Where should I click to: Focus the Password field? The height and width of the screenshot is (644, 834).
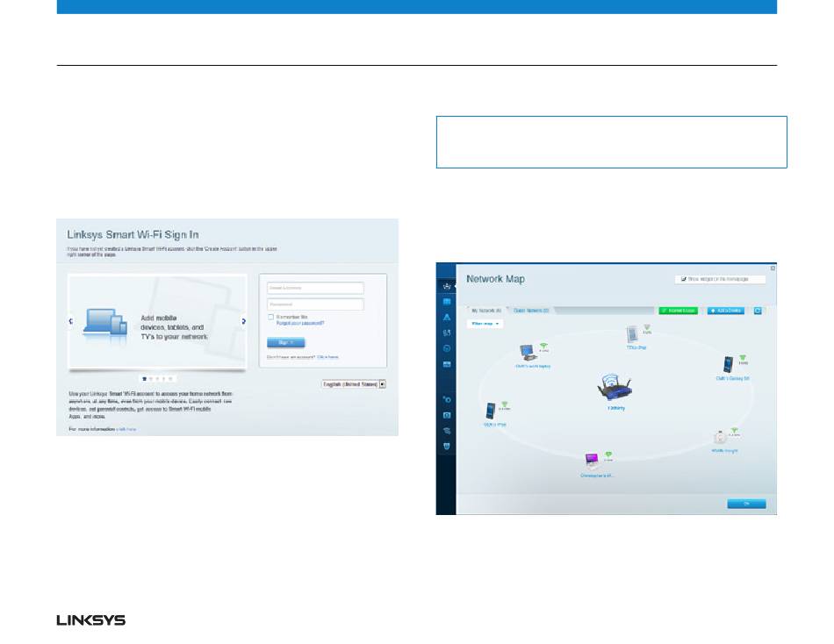[315, 304]
